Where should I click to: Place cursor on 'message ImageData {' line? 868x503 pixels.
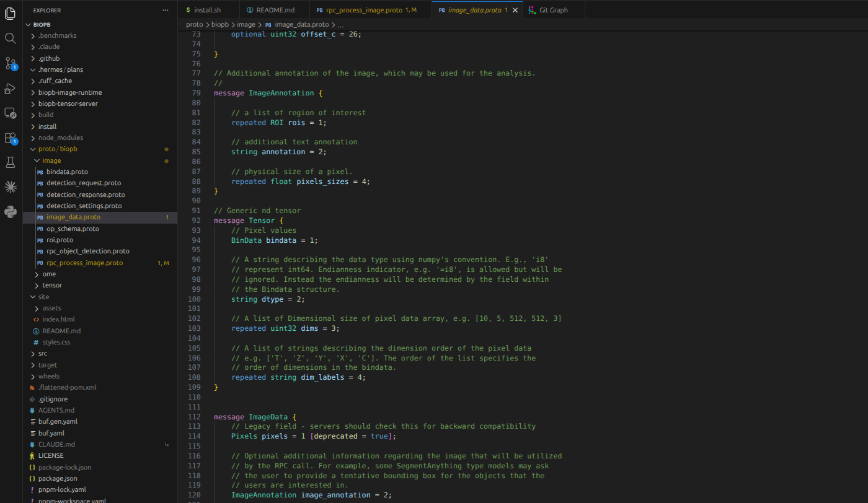click(x=255, y=417)
